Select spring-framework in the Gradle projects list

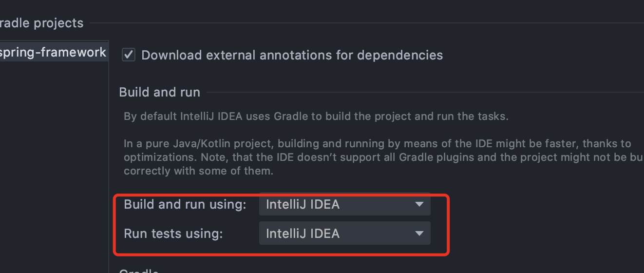54,52
